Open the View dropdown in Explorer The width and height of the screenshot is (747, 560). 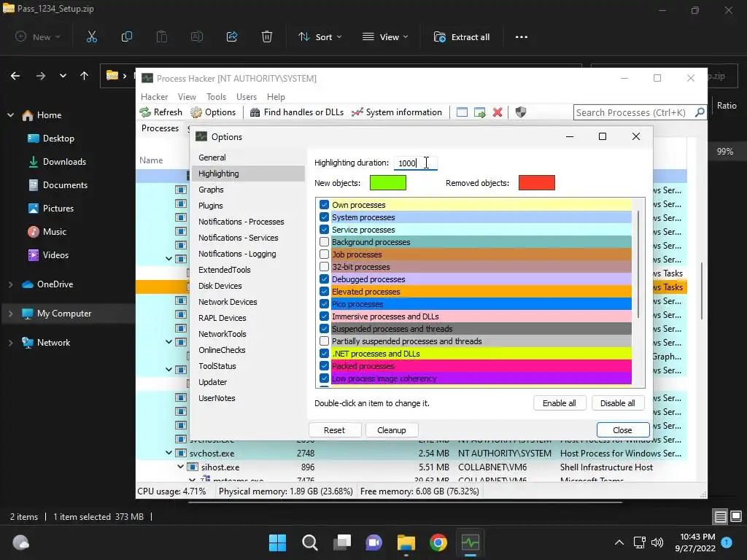385,37
